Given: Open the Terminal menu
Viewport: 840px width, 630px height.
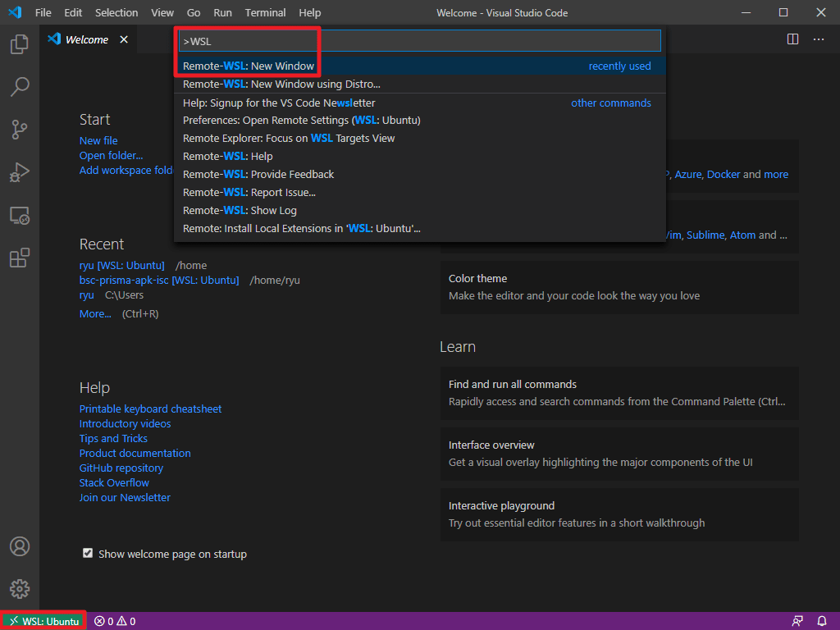Looking at the screenshot, I should (x=265, y=12).
